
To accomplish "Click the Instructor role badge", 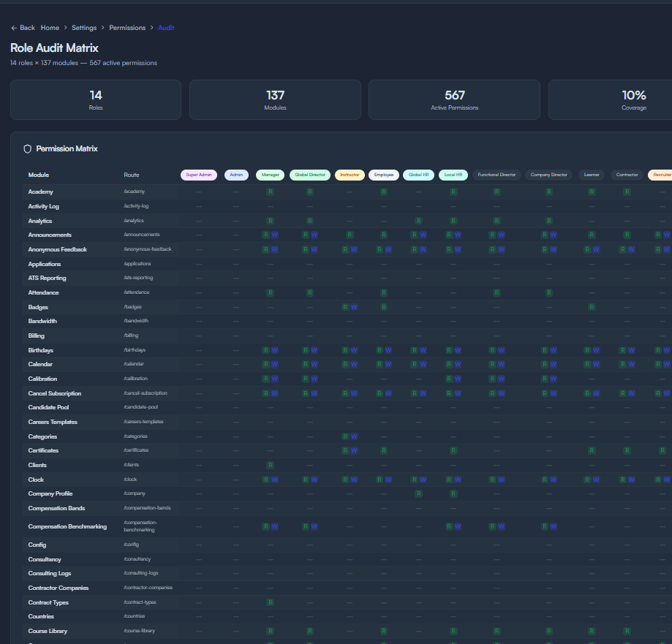I will click(350, 175).
